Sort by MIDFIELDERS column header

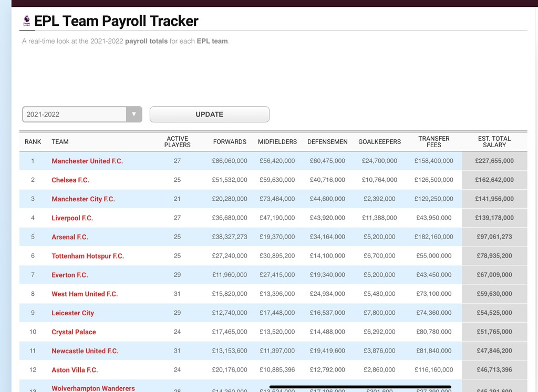pos(277,142)
